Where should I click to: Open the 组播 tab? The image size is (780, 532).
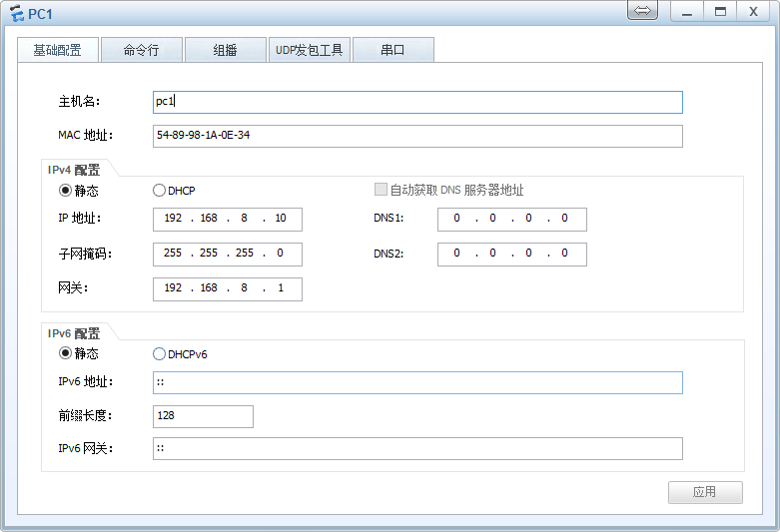pyautogui.click(x=226, y=50)
